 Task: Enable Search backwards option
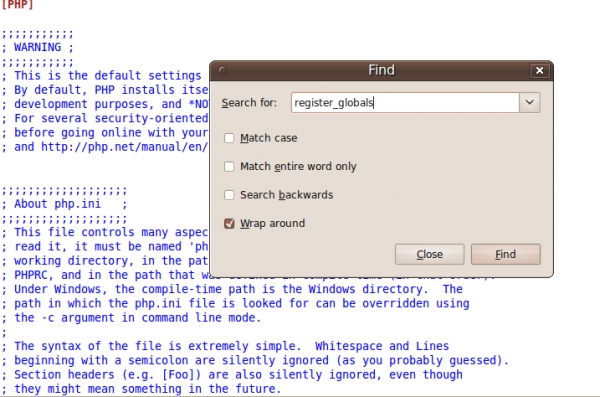[x=229, y=195]
